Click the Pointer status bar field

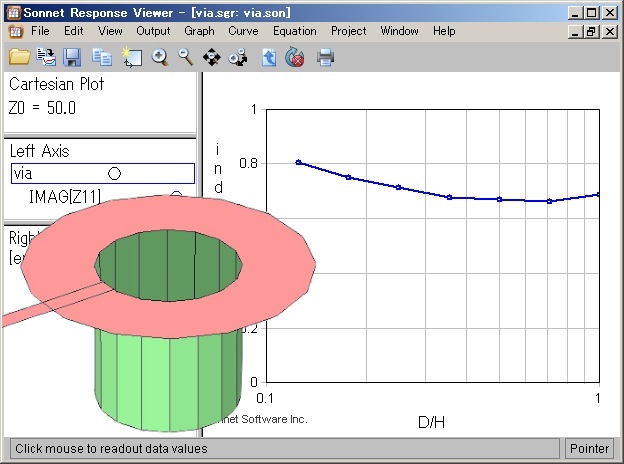589,448
